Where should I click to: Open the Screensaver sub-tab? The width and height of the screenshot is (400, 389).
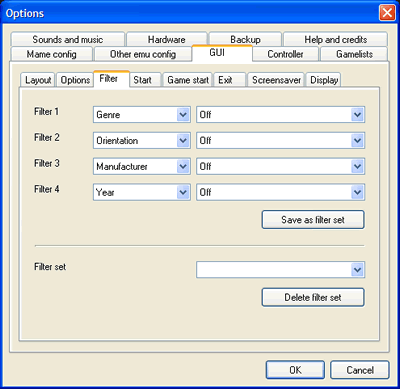[x=276, y=80]
